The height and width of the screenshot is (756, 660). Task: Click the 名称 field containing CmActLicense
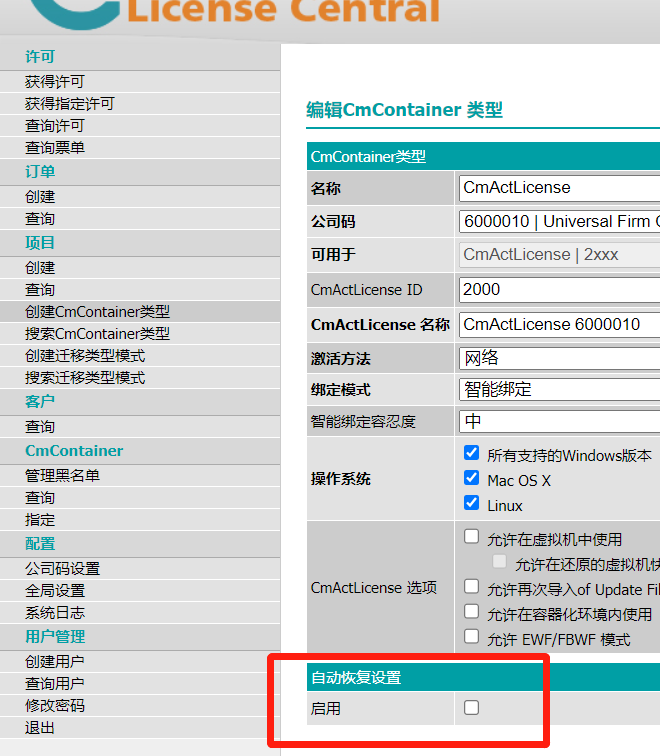click(559, 188)
